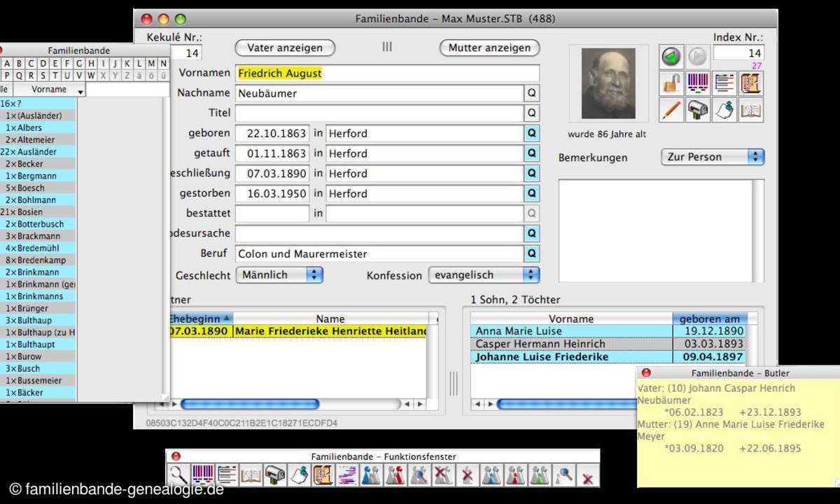Open the parchment scroll icon in main window

(x=751, y=83)
